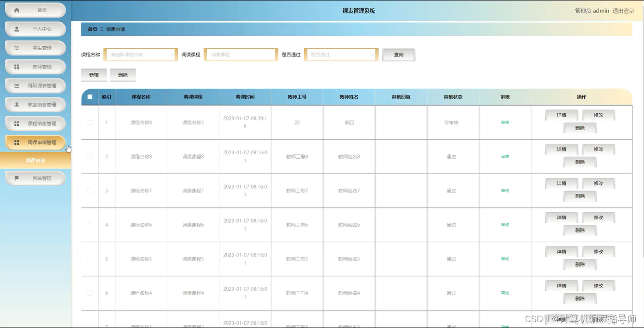
Task: Click 修改 for row 5
Action: tap(599, 252)
